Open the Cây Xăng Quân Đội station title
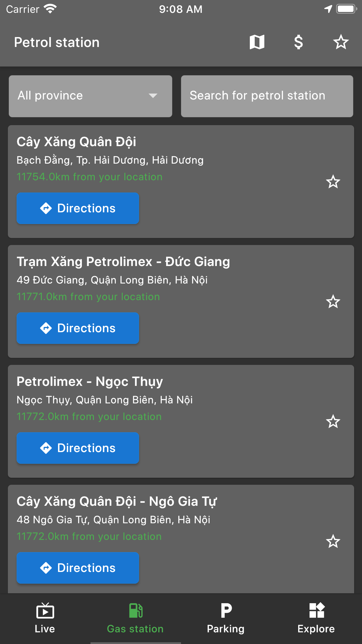The height and width of the screenshot is (644, 362). (x=76, y=142)
